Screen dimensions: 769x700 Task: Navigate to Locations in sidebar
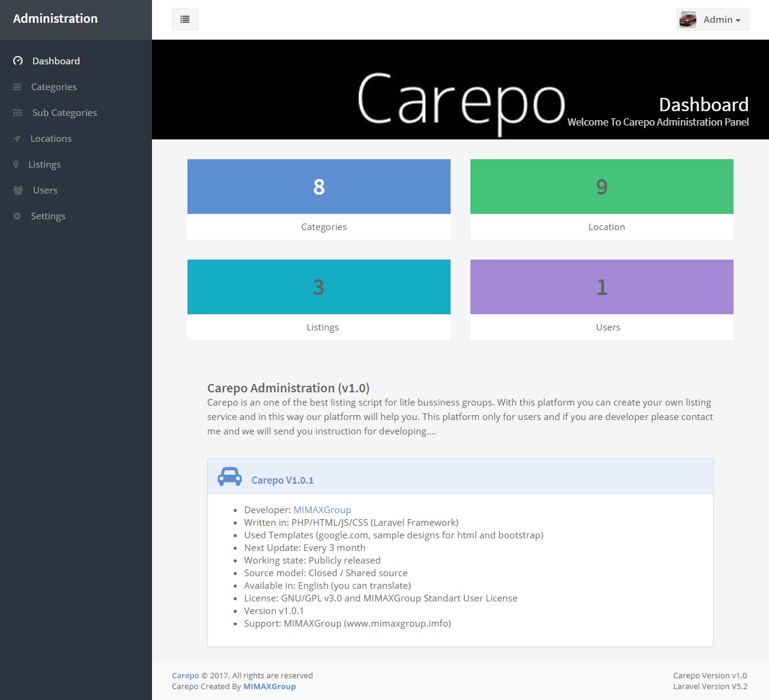[76, 138]
